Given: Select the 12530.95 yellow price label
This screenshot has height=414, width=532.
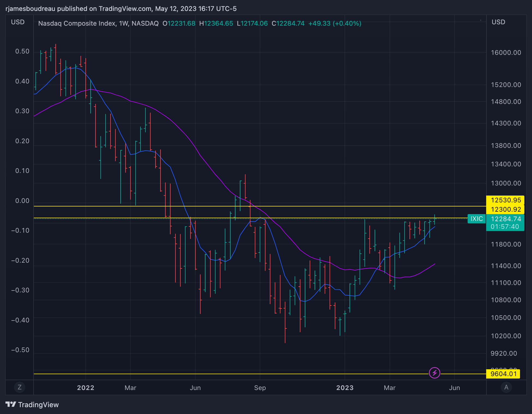Looking at the screenshot, I should (x=506, y=200).
